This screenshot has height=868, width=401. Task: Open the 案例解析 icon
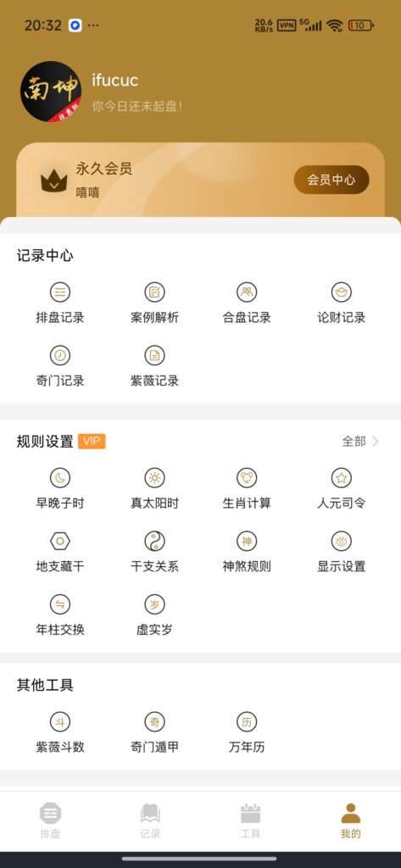[x=154, y=303]
